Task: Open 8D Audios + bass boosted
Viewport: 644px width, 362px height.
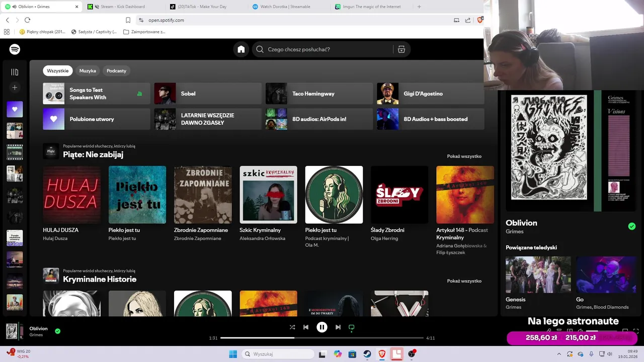Action: [x=431, y=119]
